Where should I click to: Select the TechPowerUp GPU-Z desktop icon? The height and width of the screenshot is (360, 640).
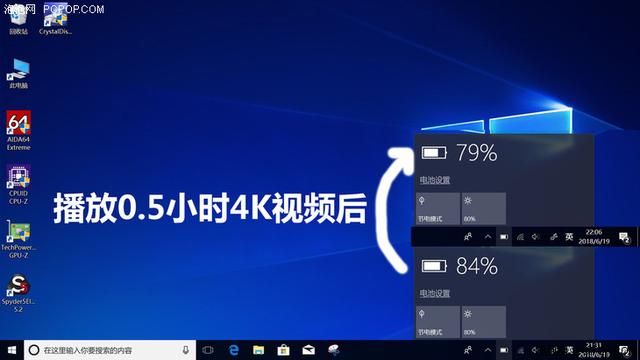click(18, 239)
